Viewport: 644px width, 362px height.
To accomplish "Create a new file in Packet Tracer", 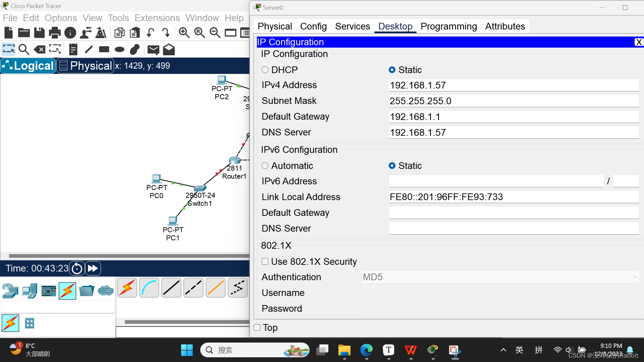I will (8, 33).
